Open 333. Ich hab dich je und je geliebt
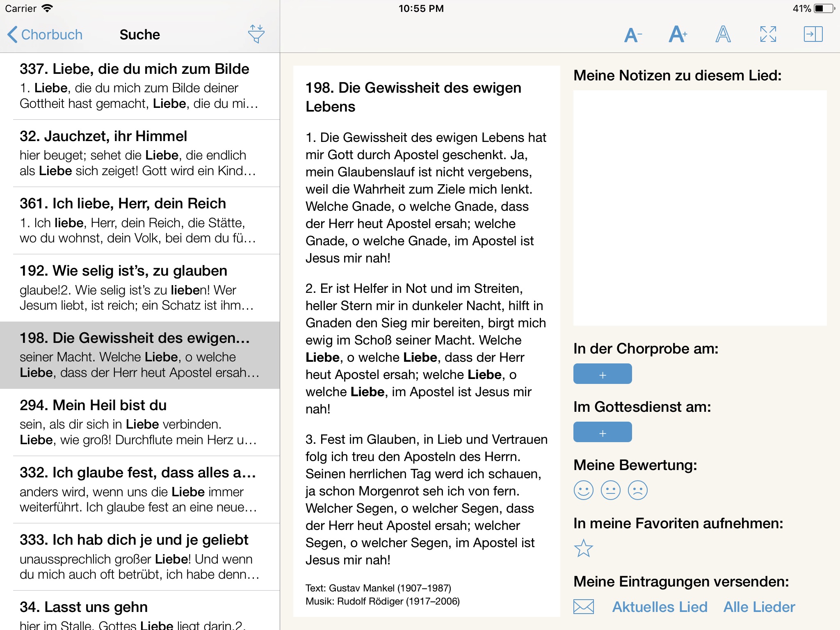 point(140,557)
